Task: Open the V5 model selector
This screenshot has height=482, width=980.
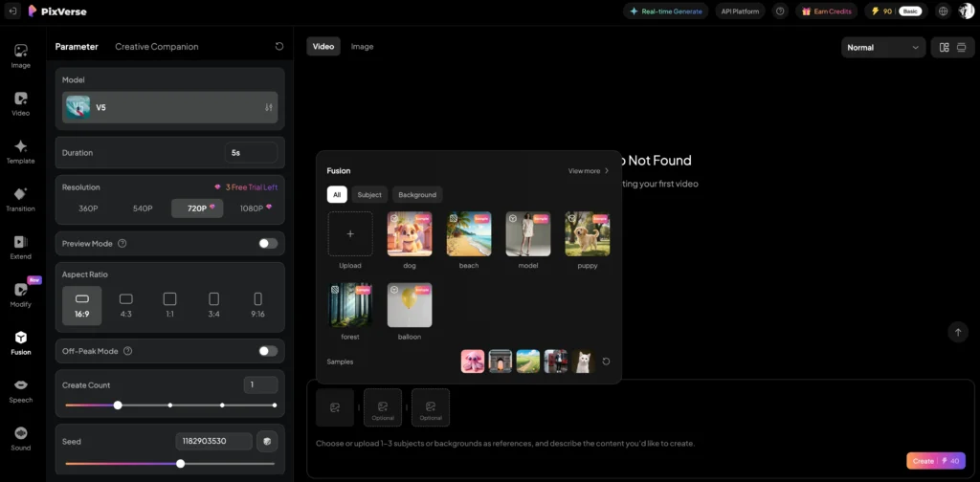Action: [x=170, y=107]
